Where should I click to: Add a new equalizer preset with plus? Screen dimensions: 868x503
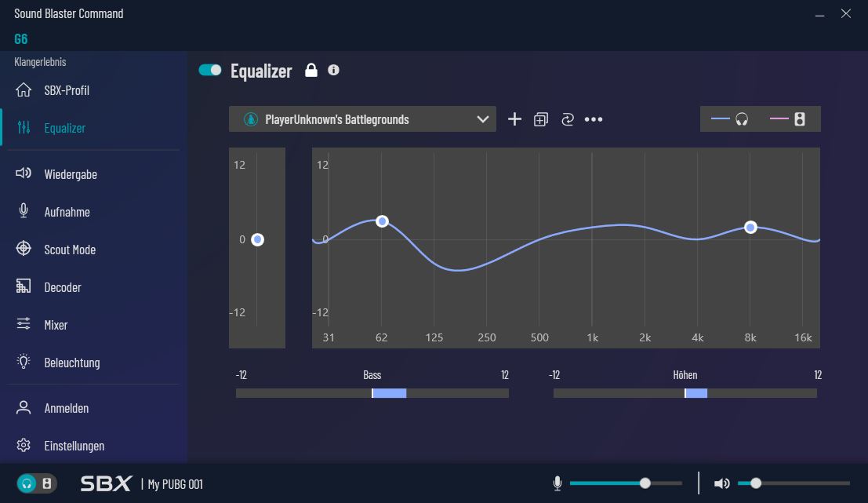tap(514, 119)
